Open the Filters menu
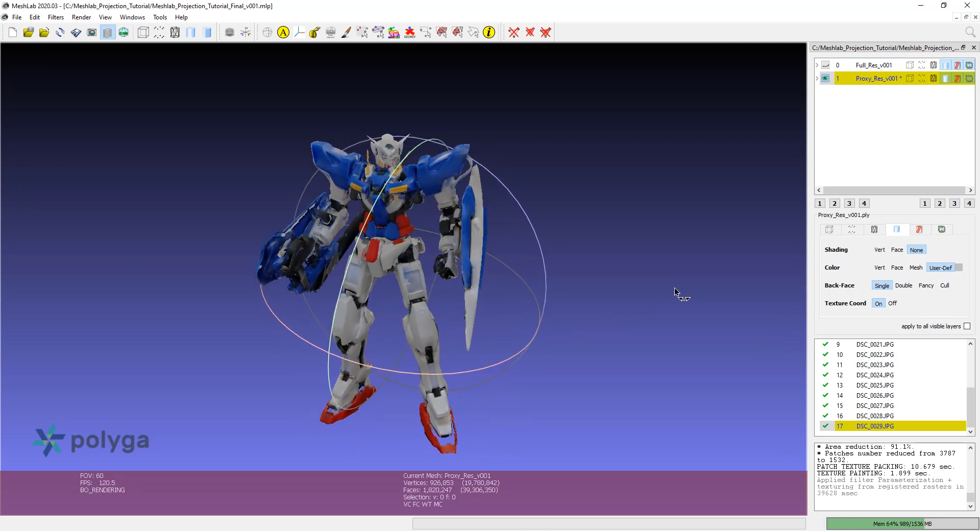This screenshot has height=531, width=980. coord(56,17)
